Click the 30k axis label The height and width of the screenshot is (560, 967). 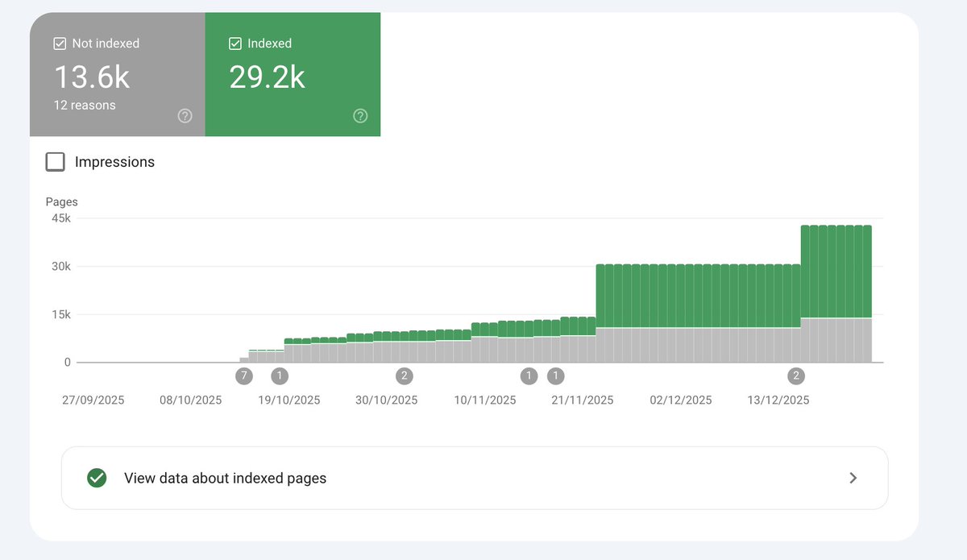click(x=61, y=267)
